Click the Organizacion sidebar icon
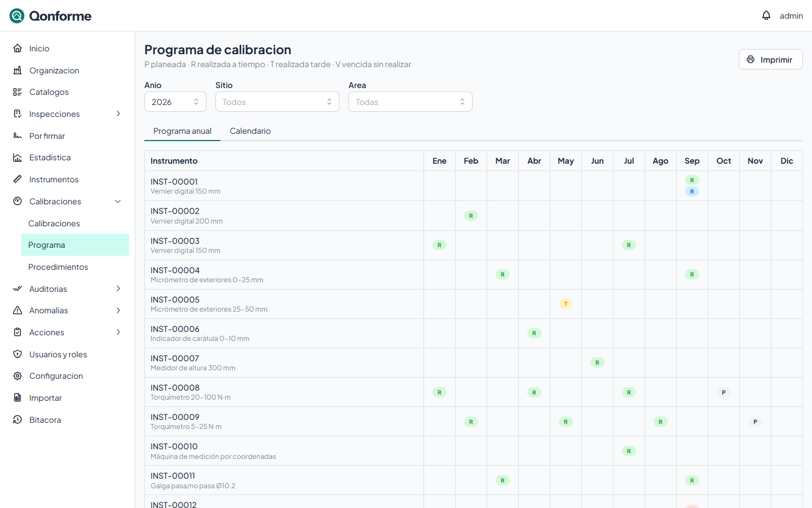The image size is (812, 508). [x=17, y=71]
